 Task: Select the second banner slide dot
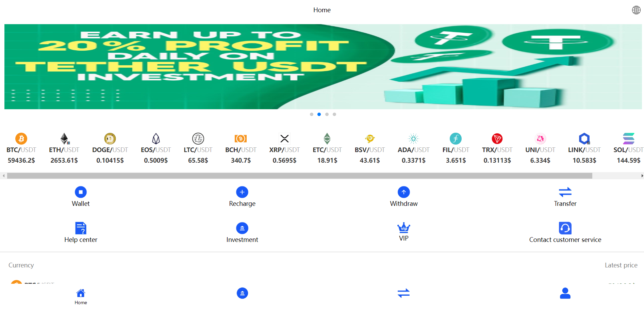coord(319,114)
